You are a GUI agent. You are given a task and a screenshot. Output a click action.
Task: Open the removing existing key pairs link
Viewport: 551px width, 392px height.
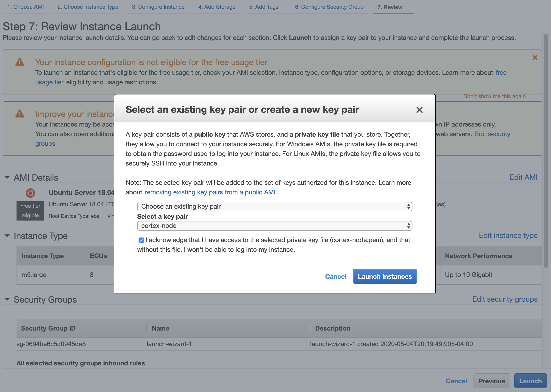[210, 192]
